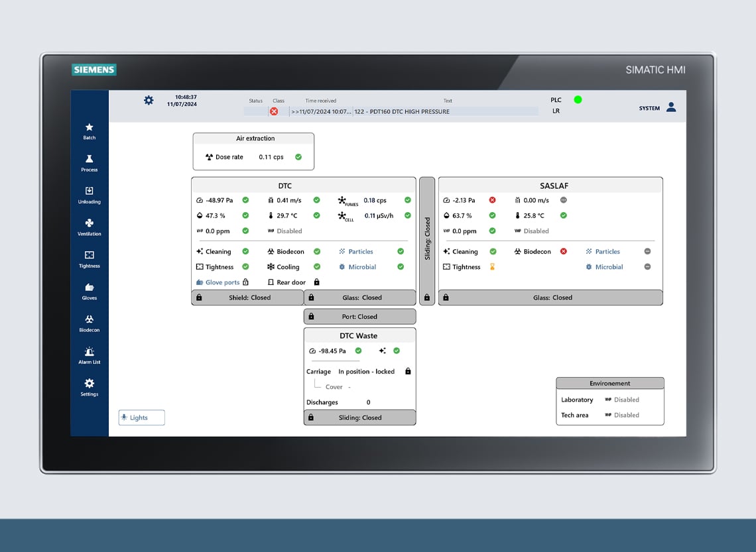Click the SYSTEM user account icon
The image size is (756, 552).
(671, 107)
